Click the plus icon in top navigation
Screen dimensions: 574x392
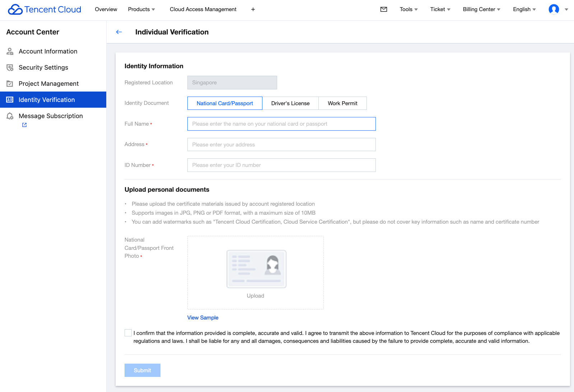coord(253,9)
